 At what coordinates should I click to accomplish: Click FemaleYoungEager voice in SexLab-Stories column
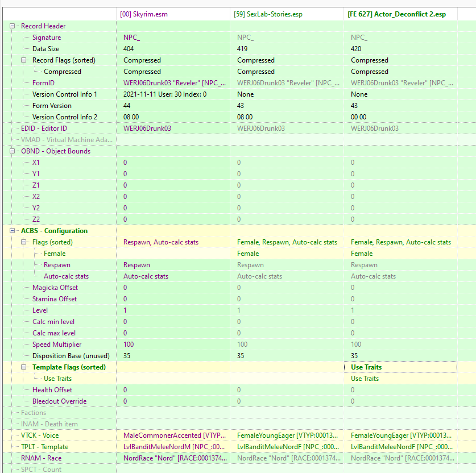287,435
